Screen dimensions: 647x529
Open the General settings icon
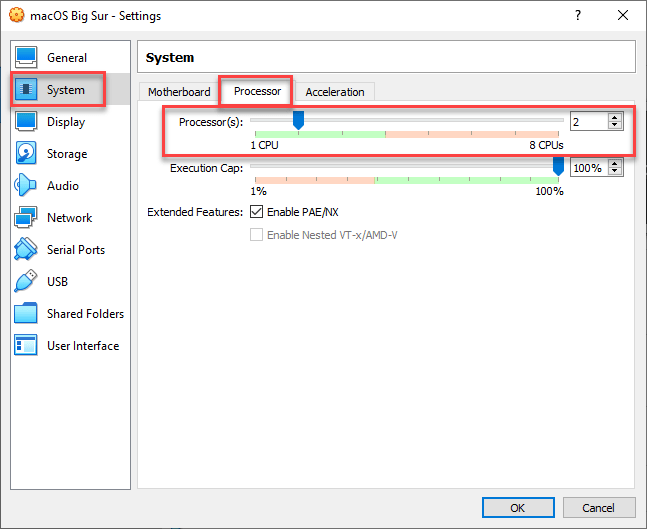[27, 58]
